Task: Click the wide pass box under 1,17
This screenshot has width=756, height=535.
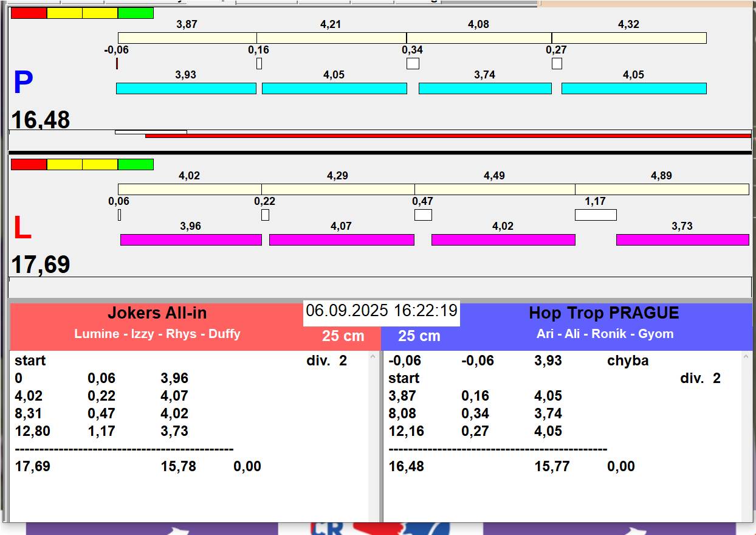Action: [x=596, y=215]
